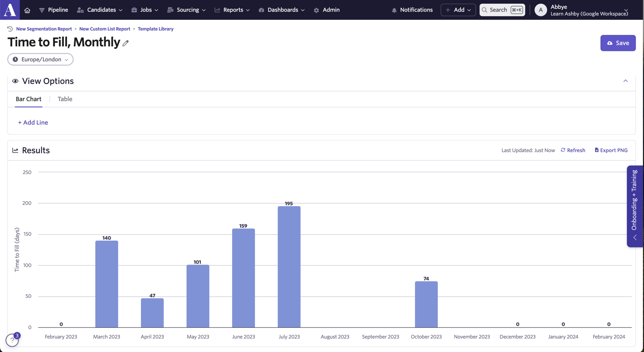The image size is (644, 352).
Task: Open Template Library breadcrumb
Action: tap(156, 29)
